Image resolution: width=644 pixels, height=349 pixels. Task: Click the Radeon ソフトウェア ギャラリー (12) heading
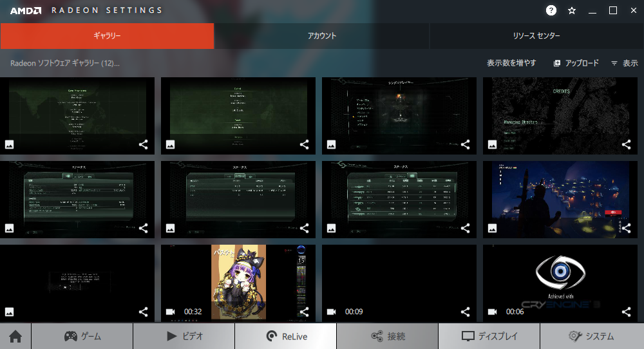[65, 63]
